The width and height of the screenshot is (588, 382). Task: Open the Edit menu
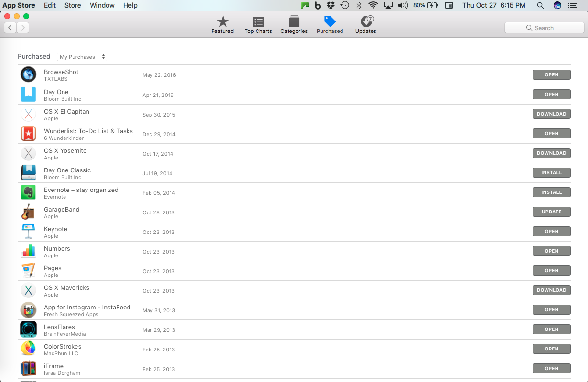(50, 5)
